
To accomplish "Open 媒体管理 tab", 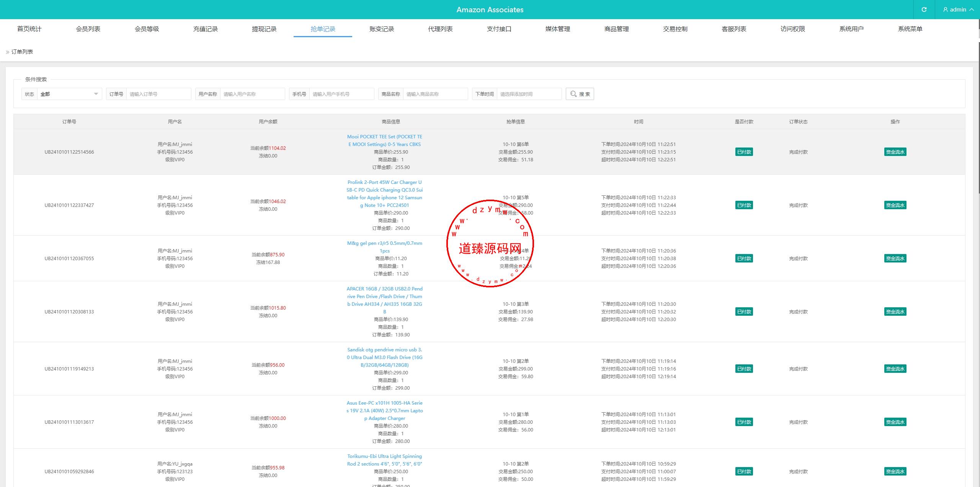I will [x=558, y=29].
